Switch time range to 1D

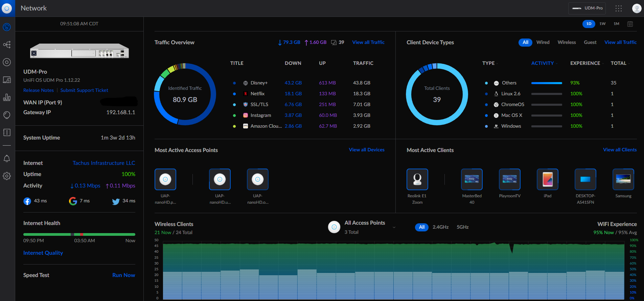click(x=589, y=24)
